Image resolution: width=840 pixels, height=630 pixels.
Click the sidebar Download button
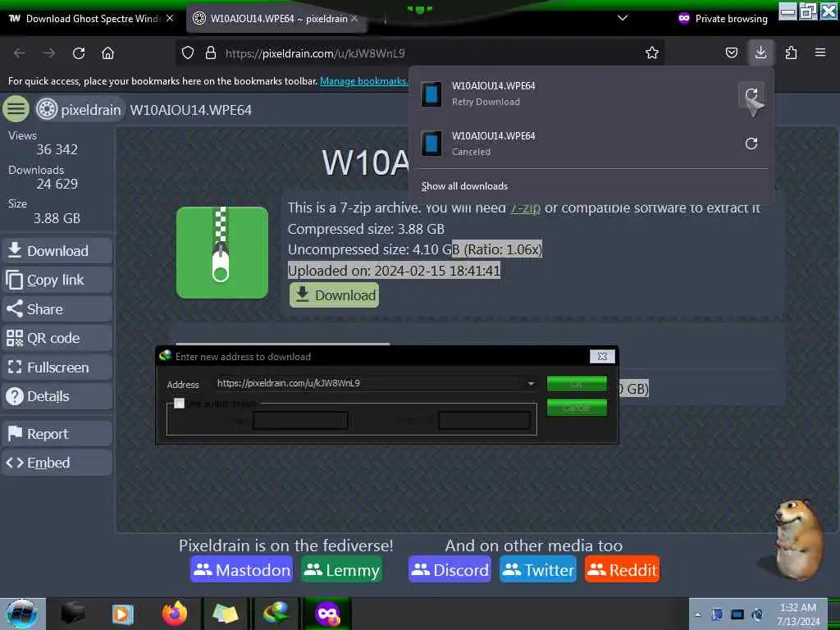click(x=57, y=251)
